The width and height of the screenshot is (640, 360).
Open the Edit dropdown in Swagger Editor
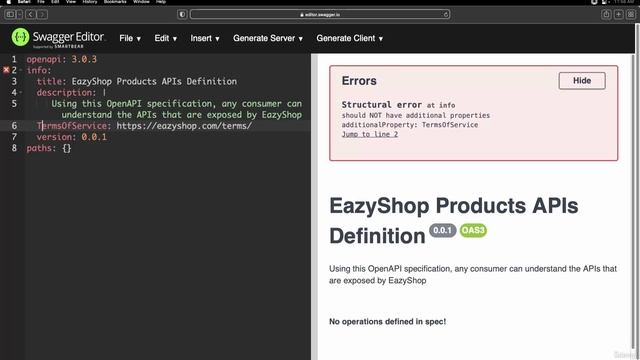pos(165,38)
